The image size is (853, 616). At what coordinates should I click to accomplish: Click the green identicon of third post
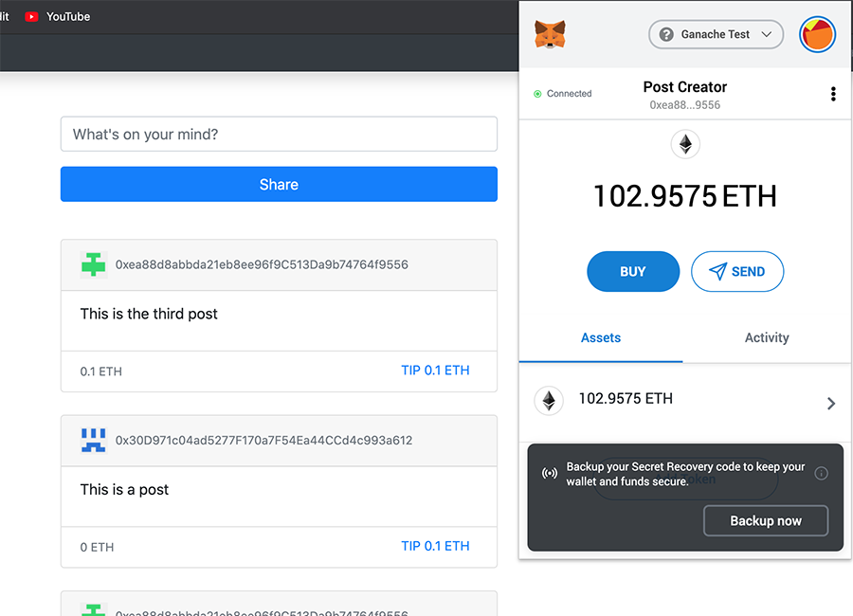[94, 265]
